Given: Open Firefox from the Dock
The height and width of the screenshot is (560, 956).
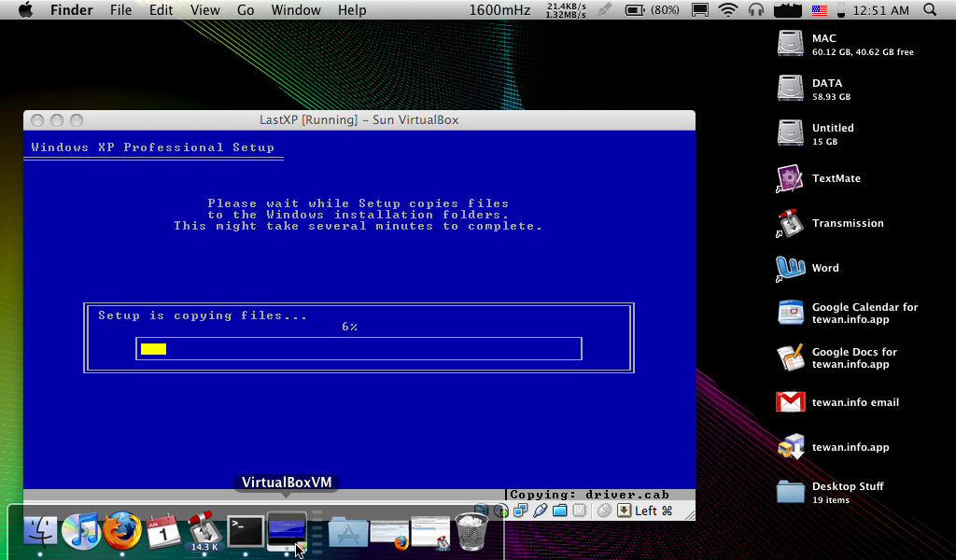Looking at the screenshot, I should [x=122, y=530].
